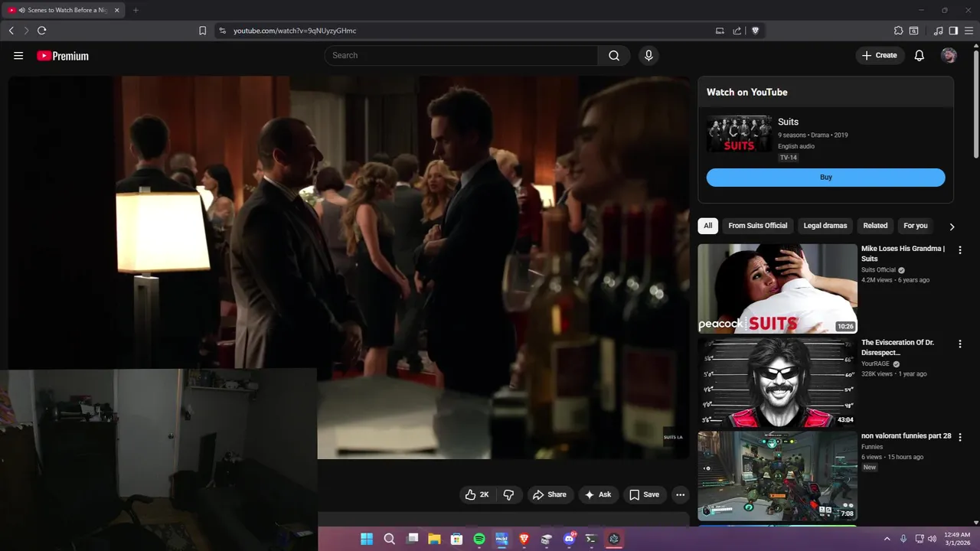Viewport: 980px width, 551px height.
Task: Open the Brave Shields lion icon
Action: tap(756, 31)
